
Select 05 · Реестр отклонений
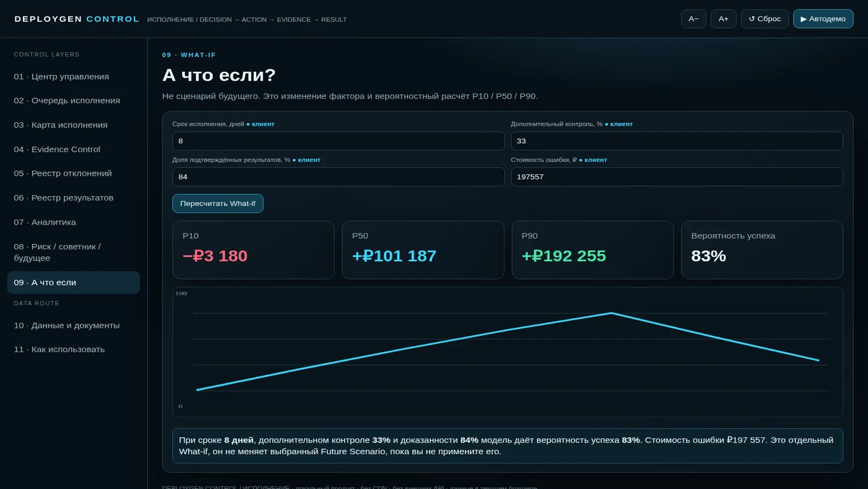coord(73,173)
